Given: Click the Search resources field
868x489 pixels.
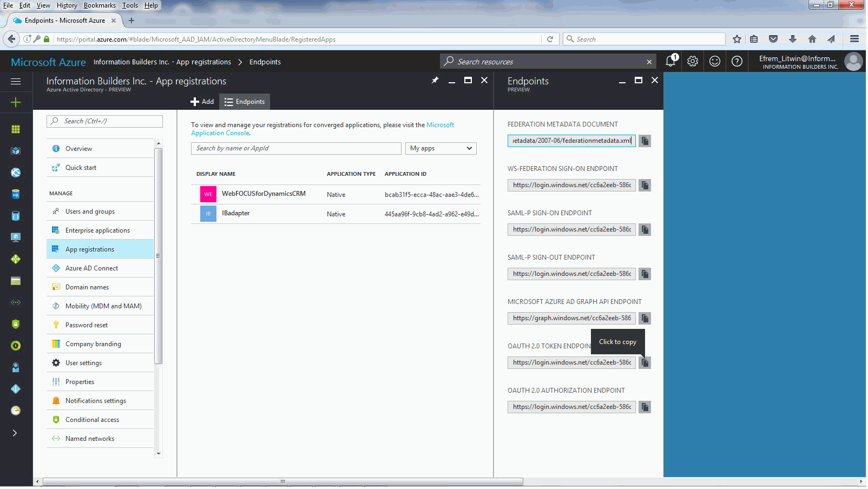Looking at the screenshot, I should point(548,62).
